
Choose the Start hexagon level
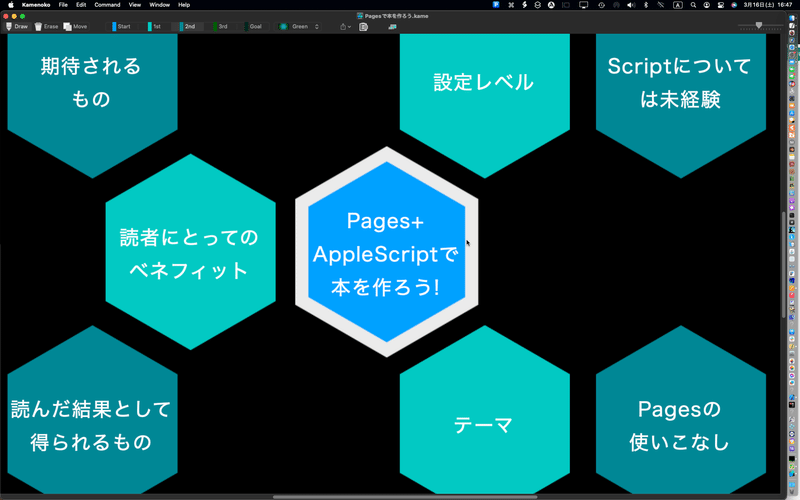121,27
